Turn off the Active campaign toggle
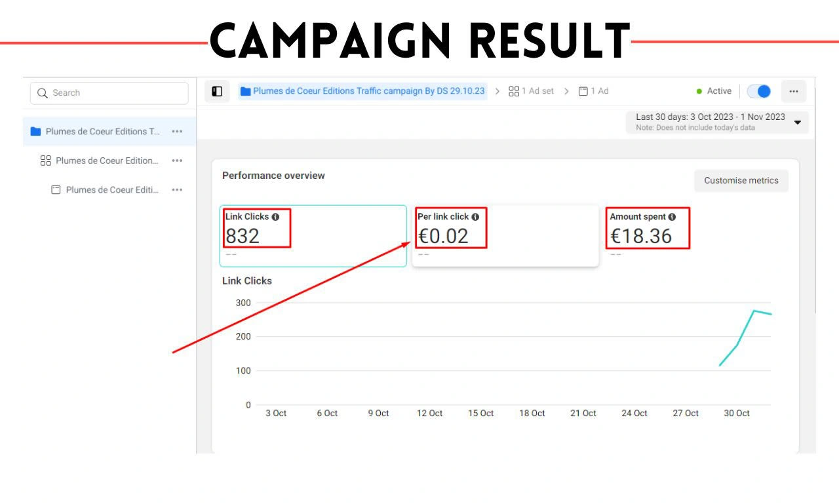The width and height of the screenshot is (839, 504). click(x=759, y=91)
